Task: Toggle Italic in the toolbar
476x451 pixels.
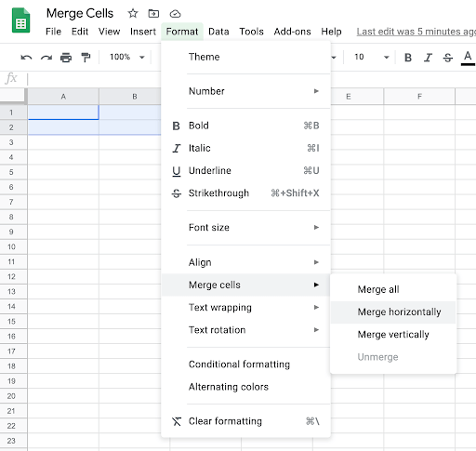Action: click(428, 58)
